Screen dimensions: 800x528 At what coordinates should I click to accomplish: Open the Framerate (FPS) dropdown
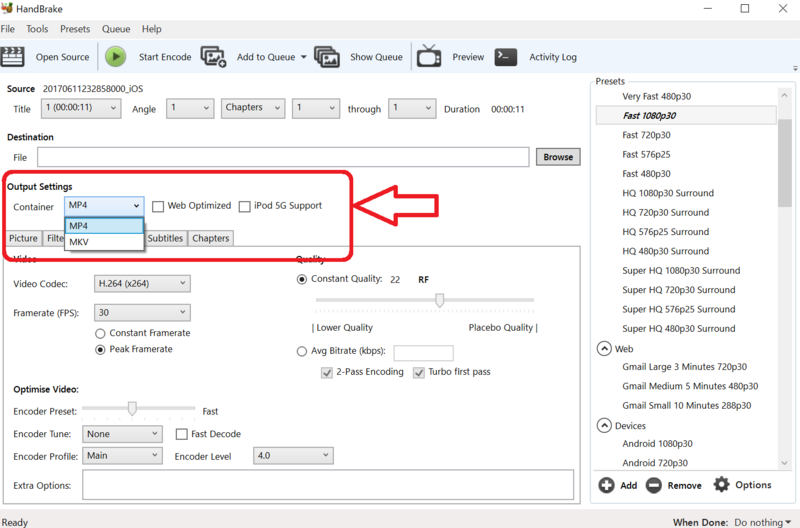point(142,312)
